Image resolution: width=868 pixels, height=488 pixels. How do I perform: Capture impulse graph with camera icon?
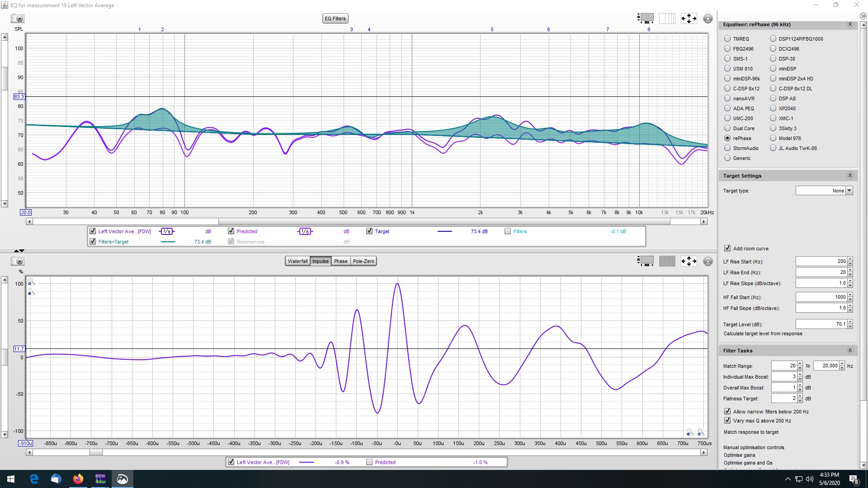(18, 261)
